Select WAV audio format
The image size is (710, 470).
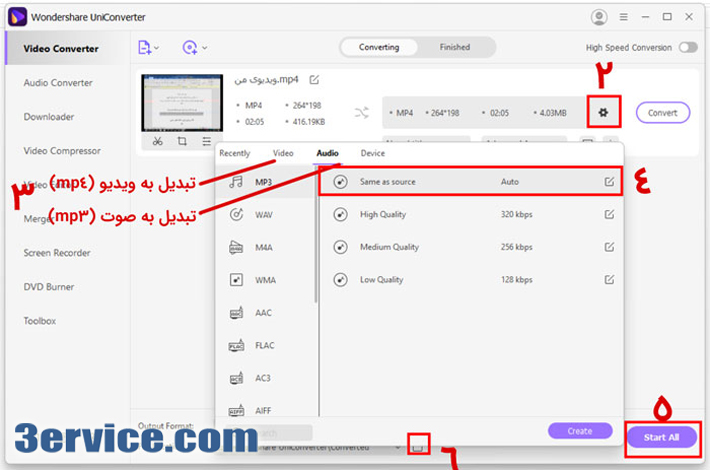(x=265, y=215)
